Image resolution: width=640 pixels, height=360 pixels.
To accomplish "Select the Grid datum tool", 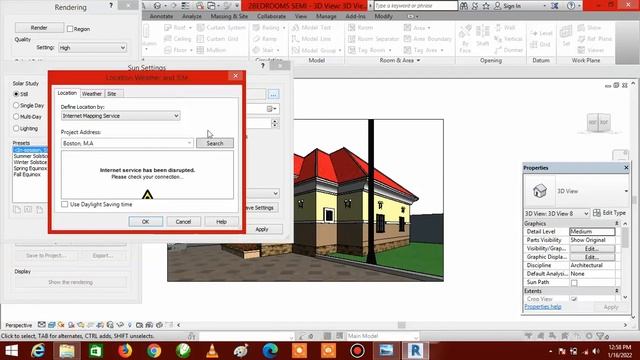I will (x=541, y=44).
